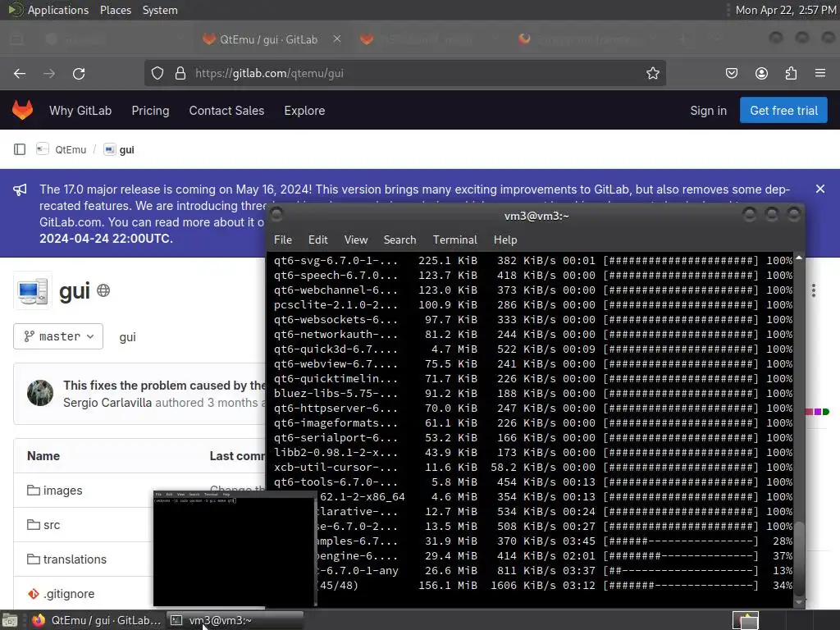Click Why GitLab in the navigation
Screen dimensions: 840x630
coord(80,111)
